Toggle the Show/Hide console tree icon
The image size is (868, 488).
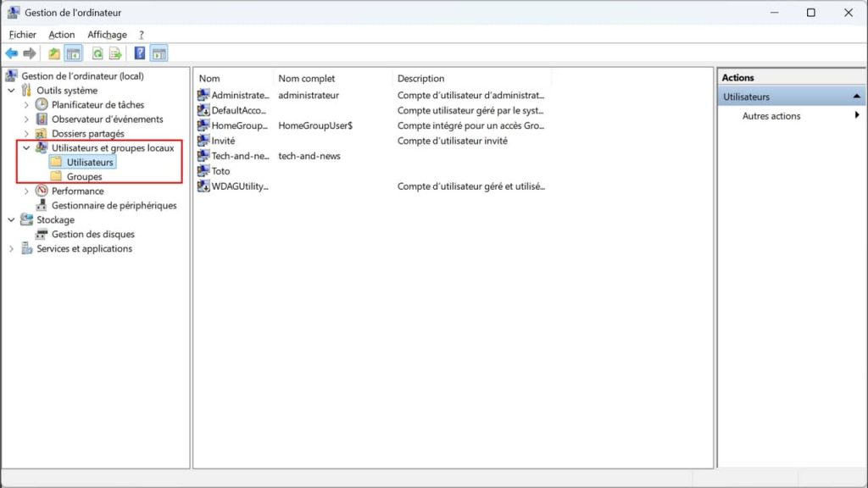pyautogui.click(x=73, y=53)
